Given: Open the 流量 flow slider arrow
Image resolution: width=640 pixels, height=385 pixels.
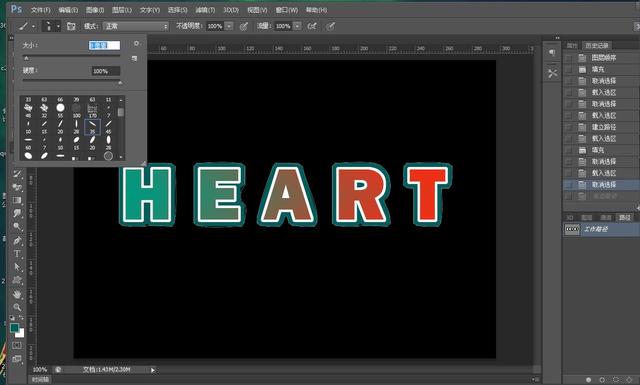Looking at the screenshot, I should (298, 26).
